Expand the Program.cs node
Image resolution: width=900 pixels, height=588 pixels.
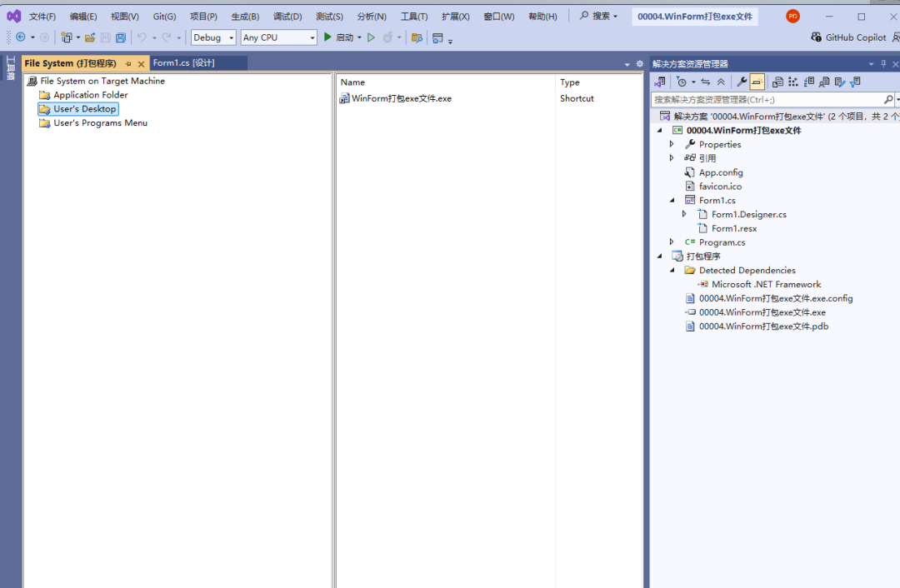(672, 242)
